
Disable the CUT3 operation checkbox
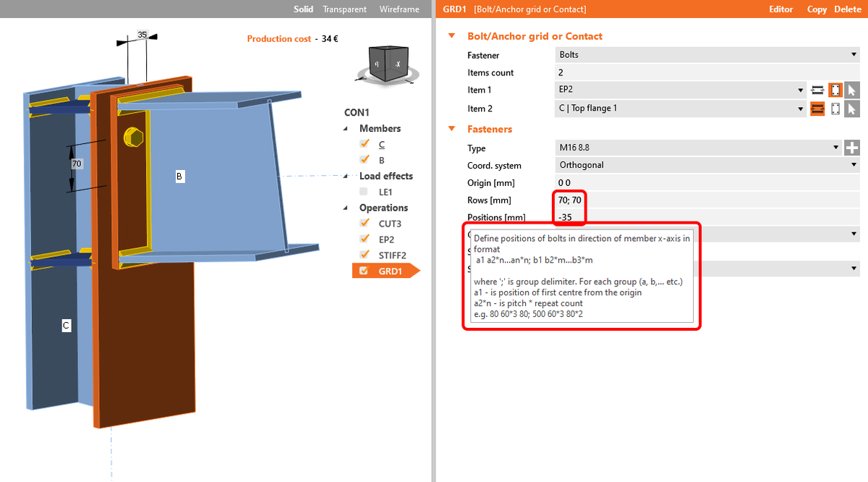365,223
